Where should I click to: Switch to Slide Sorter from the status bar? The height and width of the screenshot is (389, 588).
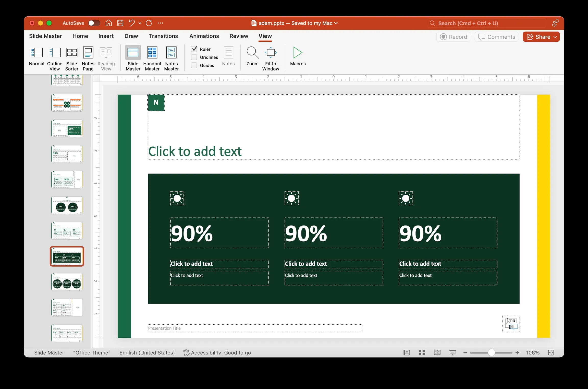422,353
